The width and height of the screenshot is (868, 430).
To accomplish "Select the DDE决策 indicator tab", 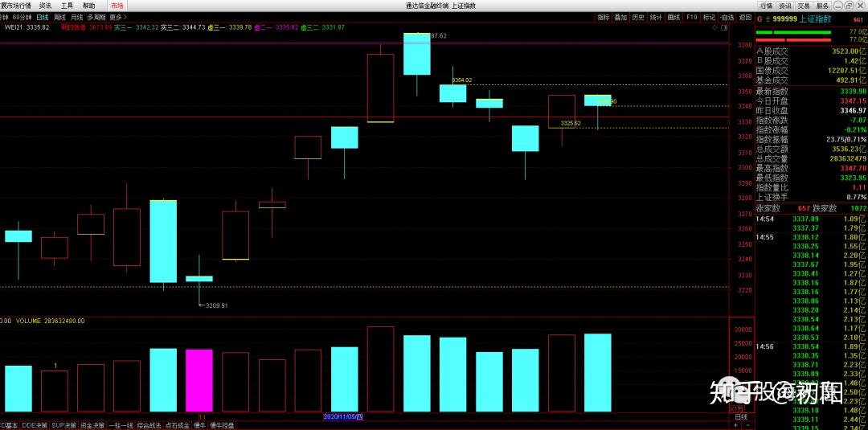I will 35,425.
